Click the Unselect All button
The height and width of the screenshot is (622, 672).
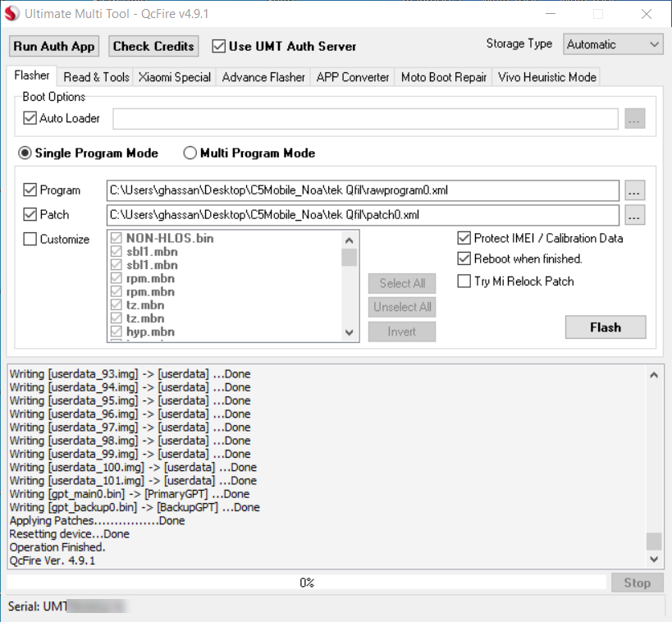coord(402,308)
